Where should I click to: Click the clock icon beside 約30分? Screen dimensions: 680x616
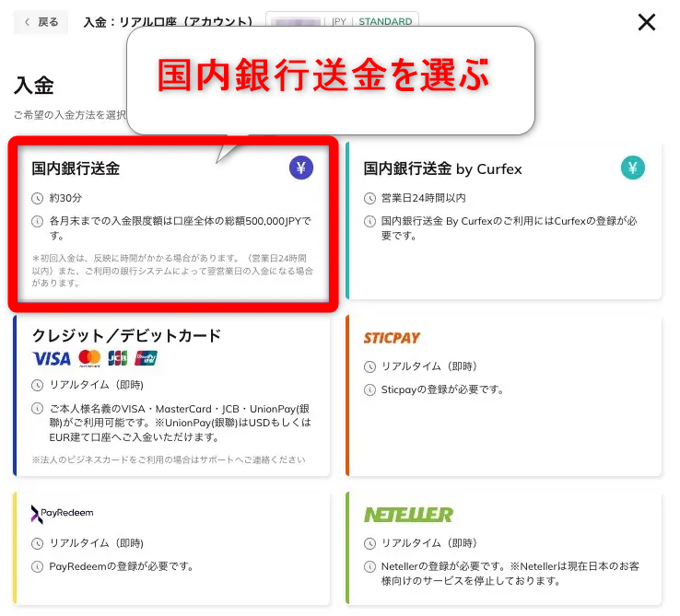pos(37,198)
